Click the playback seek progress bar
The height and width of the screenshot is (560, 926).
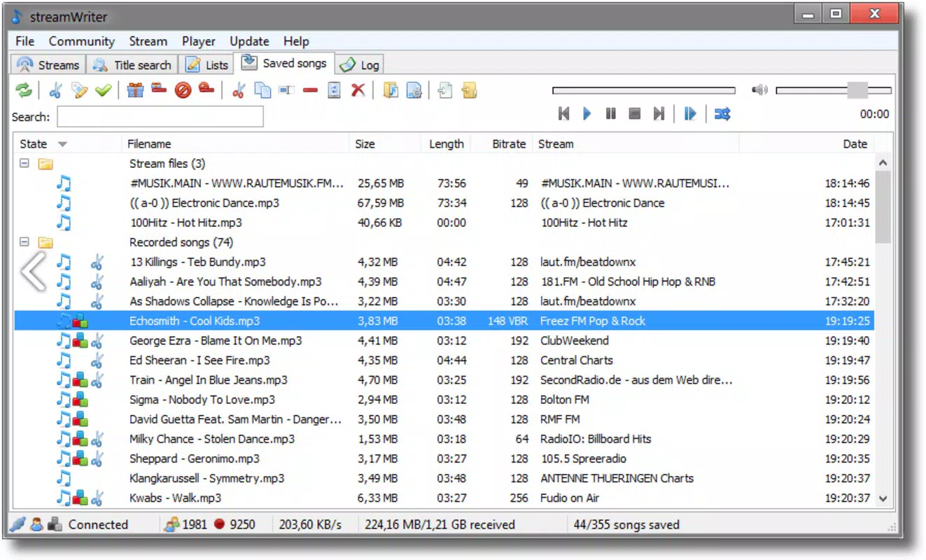coord(644,90)
